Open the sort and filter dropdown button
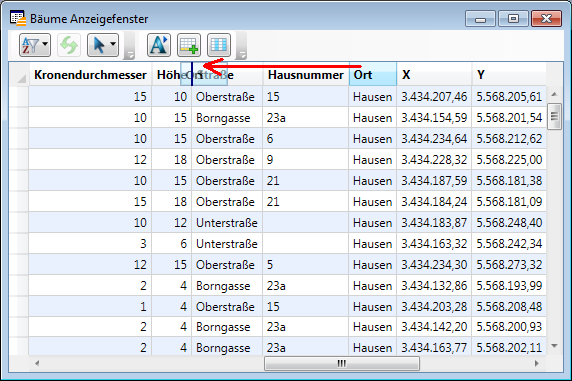This screenshot has height=381, width=572. click(x=35, y=45)
